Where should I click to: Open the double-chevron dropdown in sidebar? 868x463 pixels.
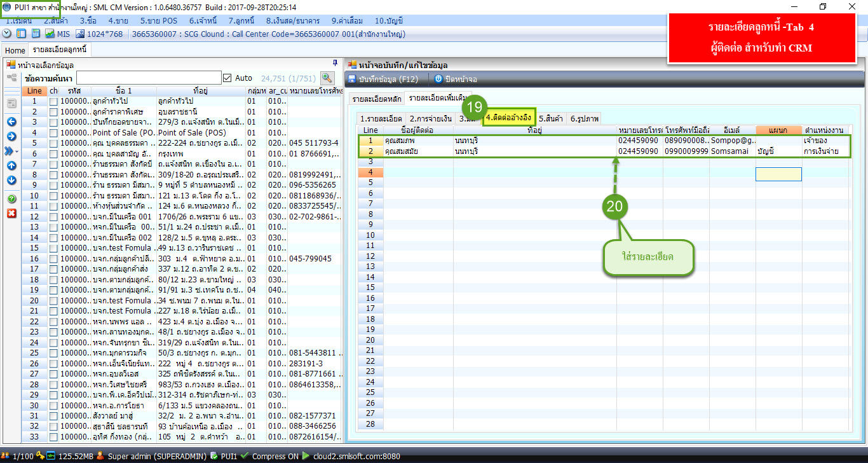(x=12, y=151)
